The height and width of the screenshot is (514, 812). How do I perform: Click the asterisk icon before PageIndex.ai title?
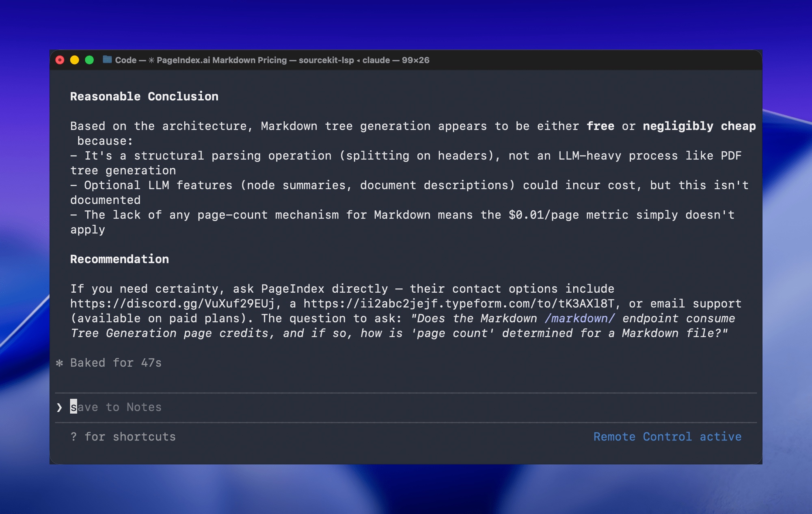[151, 60]
